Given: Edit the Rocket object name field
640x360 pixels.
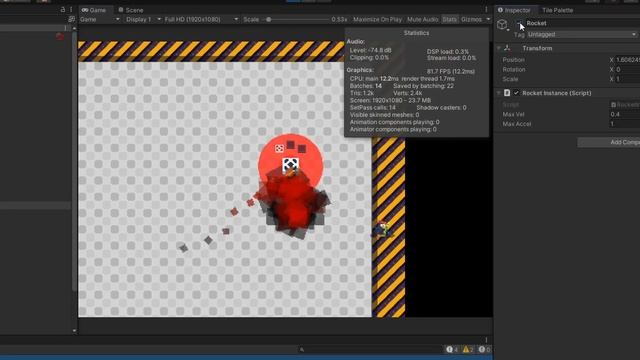Looking at the screenshot, I should tap(582, 23).
